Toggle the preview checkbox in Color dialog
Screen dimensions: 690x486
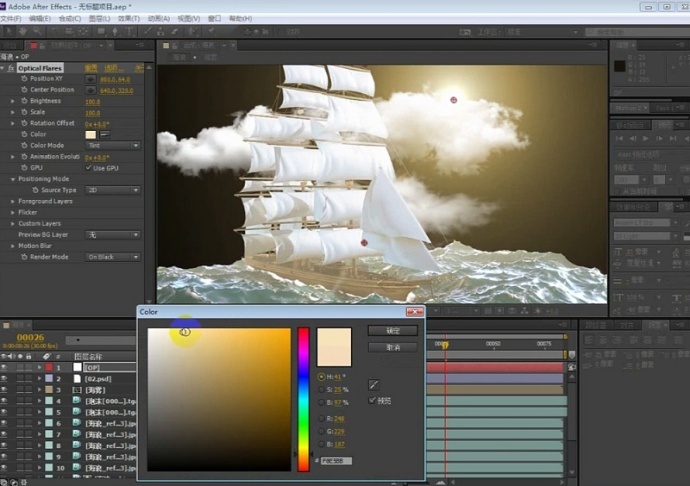point(372,401)
